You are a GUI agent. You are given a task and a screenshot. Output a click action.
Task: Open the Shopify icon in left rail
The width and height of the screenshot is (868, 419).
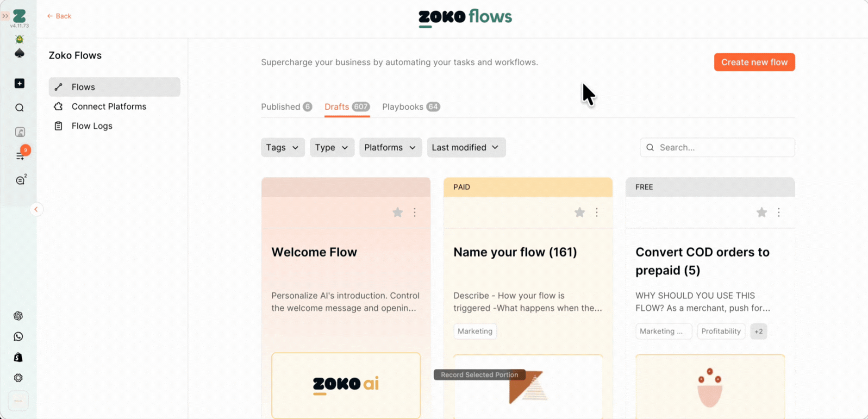point(19,357)
